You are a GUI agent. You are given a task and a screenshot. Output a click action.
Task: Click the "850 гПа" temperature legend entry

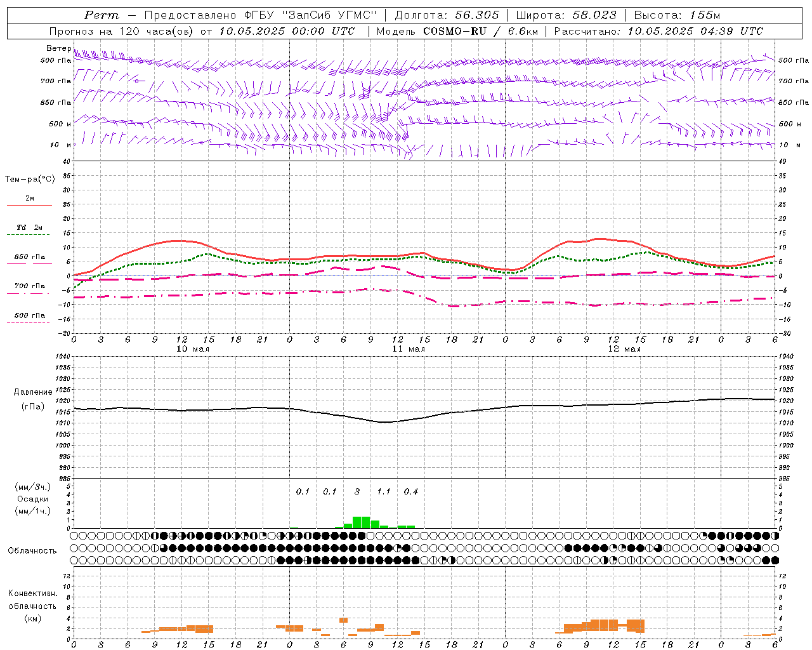point(30,257)
